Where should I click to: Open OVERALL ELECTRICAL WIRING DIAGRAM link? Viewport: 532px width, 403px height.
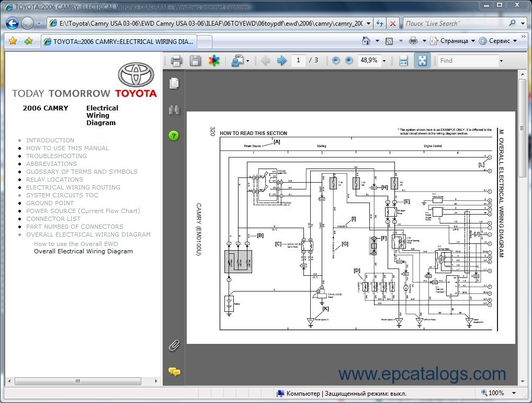click(88, 234)
